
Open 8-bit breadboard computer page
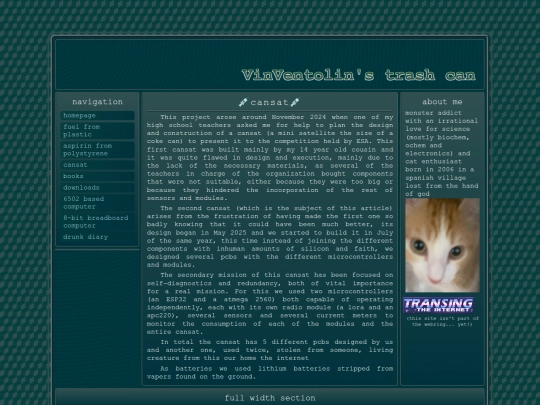click(x=97, y=222)
